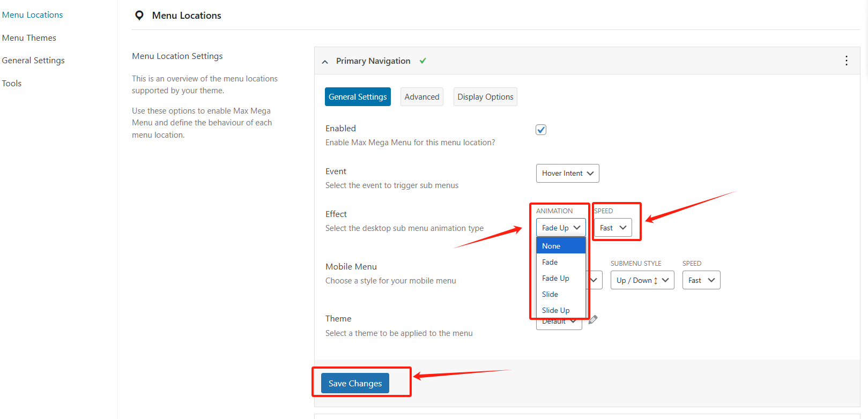This screenshot has height=419, width=868.
Task: Open the Tools sidebar link
Action: 12,84
